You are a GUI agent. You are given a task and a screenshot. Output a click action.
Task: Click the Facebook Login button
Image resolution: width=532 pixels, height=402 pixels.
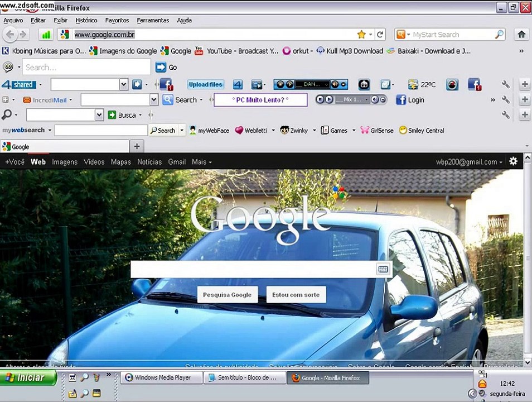click(x=410, y=100)
